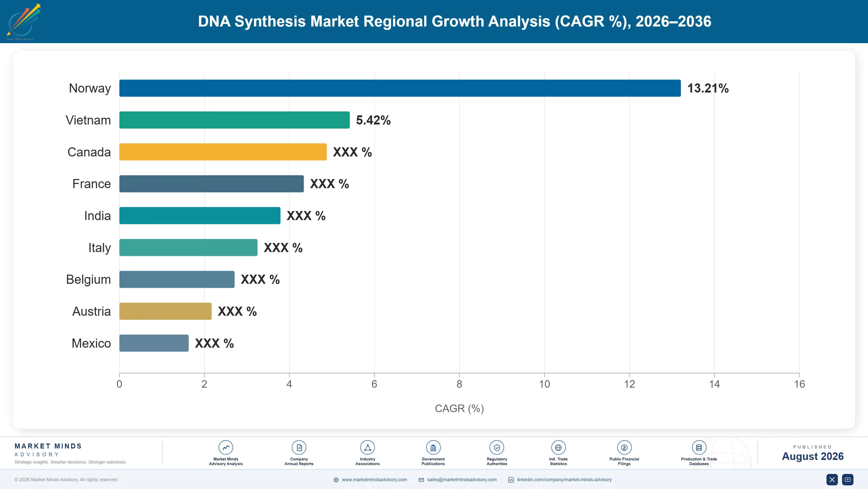Click the Mexico bar in chart
The image size is (868, 489).
point(154,343)
